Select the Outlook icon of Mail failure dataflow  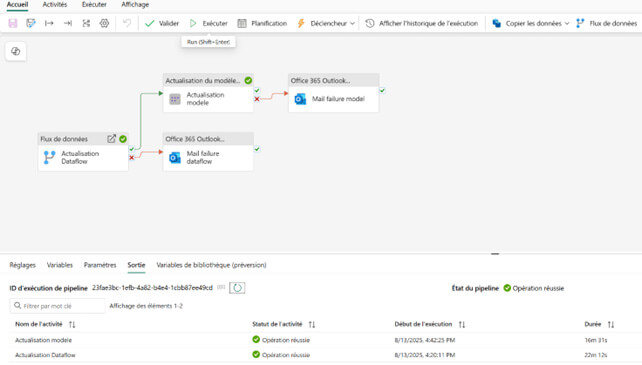coord(175,157)
